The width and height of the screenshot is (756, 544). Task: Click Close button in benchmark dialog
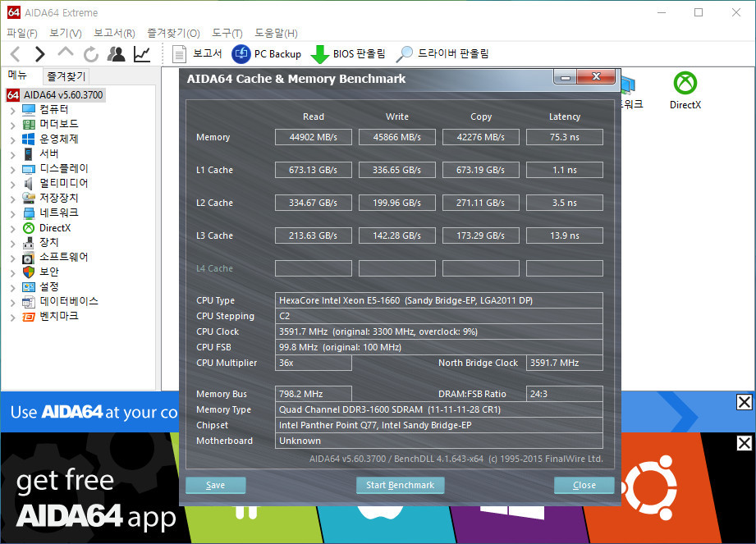(x=584, y=485)
